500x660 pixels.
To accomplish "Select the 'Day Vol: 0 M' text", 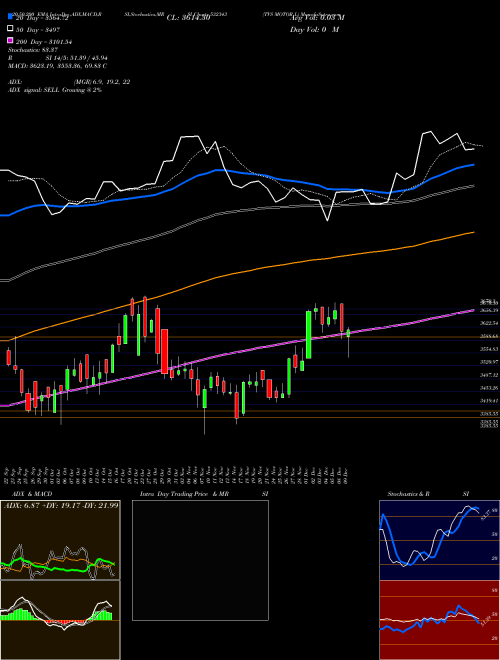I will click(314, 29).
